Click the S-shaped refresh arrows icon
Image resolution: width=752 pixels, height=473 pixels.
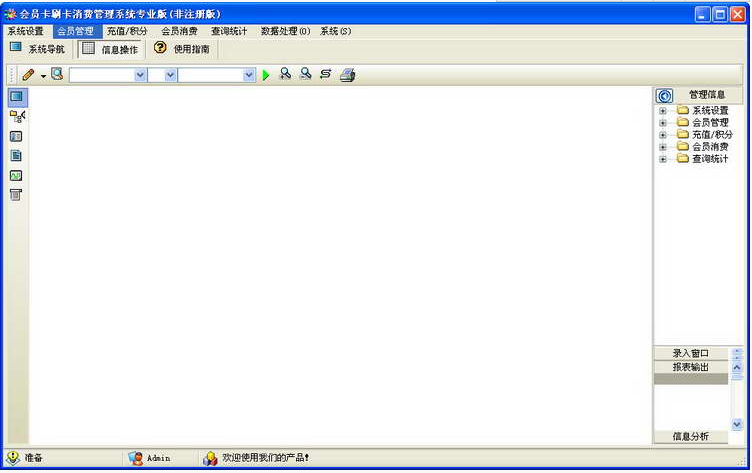coord(326,74)
